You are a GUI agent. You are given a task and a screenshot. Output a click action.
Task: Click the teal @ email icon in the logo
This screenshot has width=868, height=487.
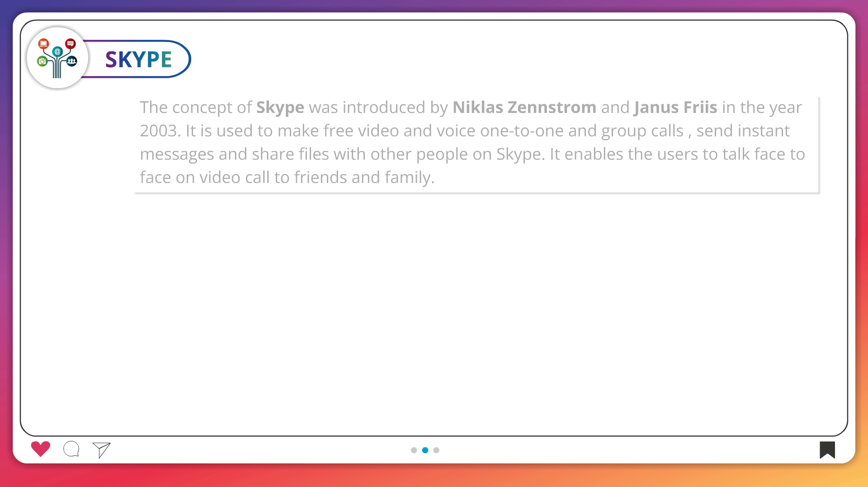(57, 52)
